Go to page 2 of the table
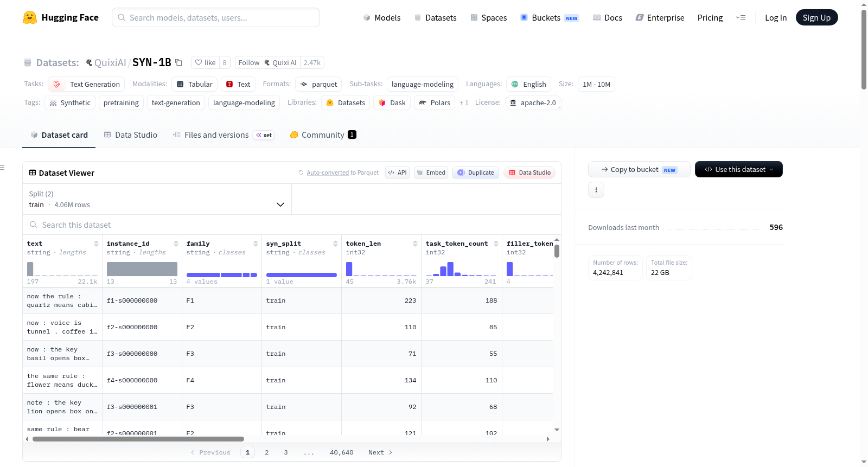The height and width of the screenshot is (467, 868). 267,452
